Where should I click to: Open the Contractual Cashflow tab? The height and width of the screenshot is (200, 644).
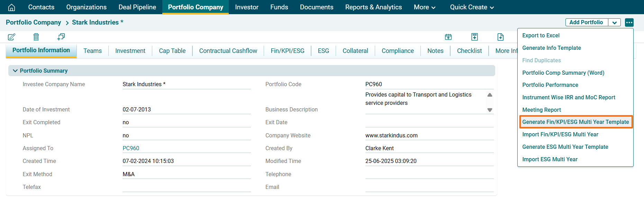[228, 51]
